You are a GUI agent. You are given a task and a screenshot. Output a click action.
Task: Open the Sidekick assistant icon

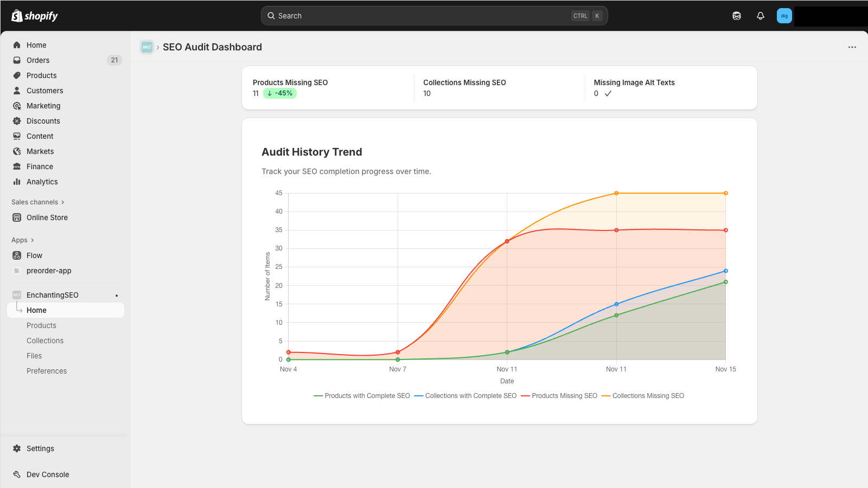[737, 16]
